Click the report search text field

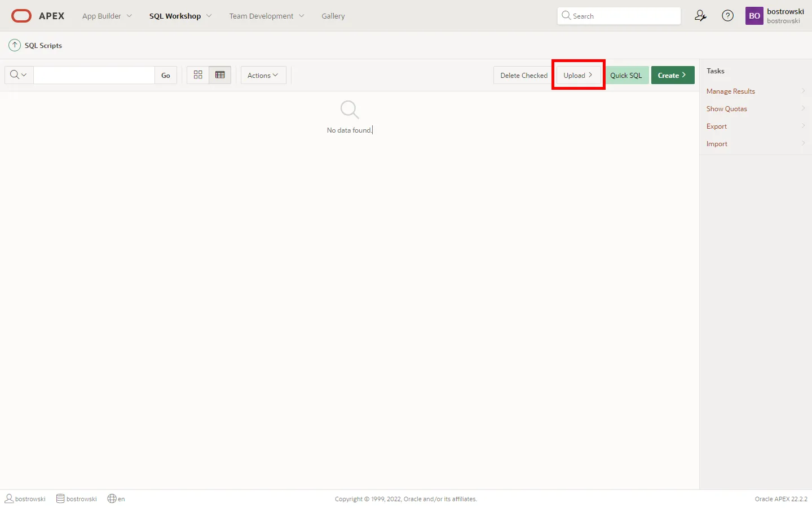94,75
